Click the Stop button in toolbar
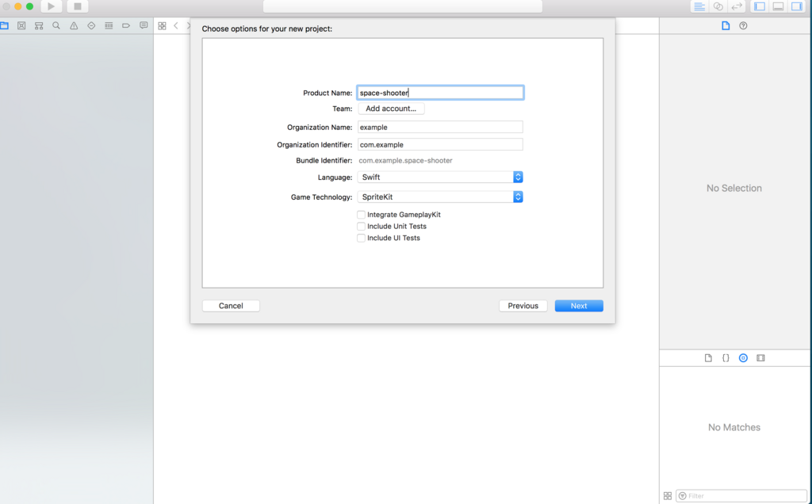Screen dimensions: 812x504 point(78,6)
